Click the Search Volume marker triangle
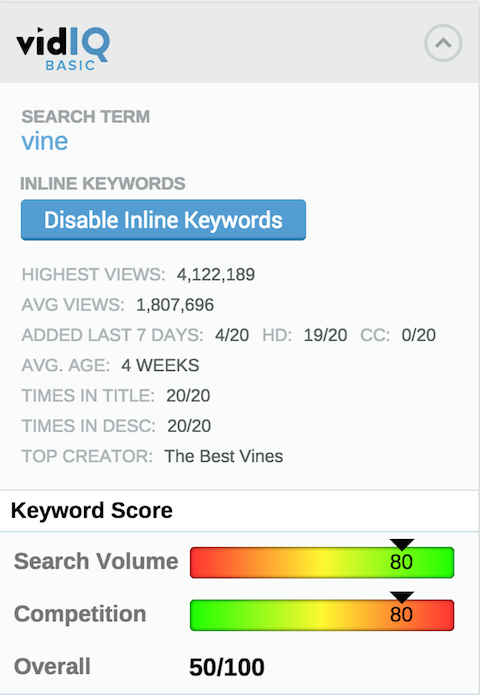This screenshot has width=480, height=695. click(x=402, y=544)
